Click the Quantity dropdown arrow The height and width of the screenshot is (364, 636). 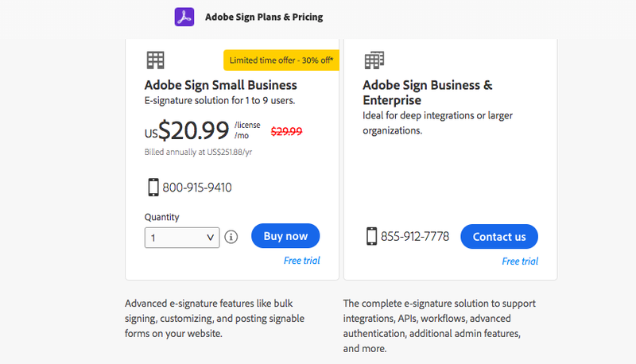pos(210,238)
